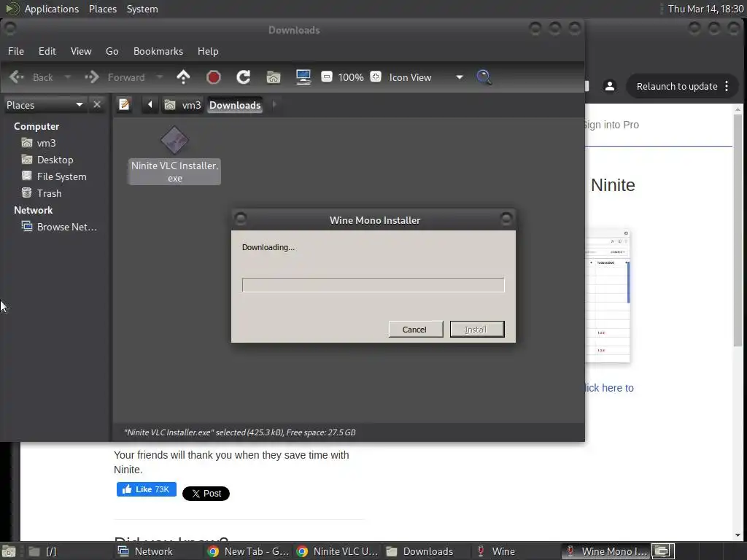Open search with the magnifier icon
The height and width of the screenshot is (560, 747).
pos(484,77)
